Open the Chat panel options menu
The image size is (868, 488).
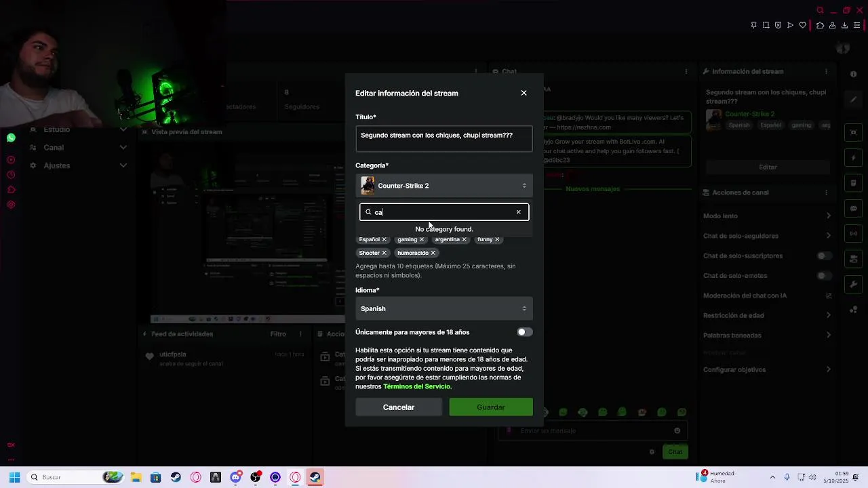point(686,71)
